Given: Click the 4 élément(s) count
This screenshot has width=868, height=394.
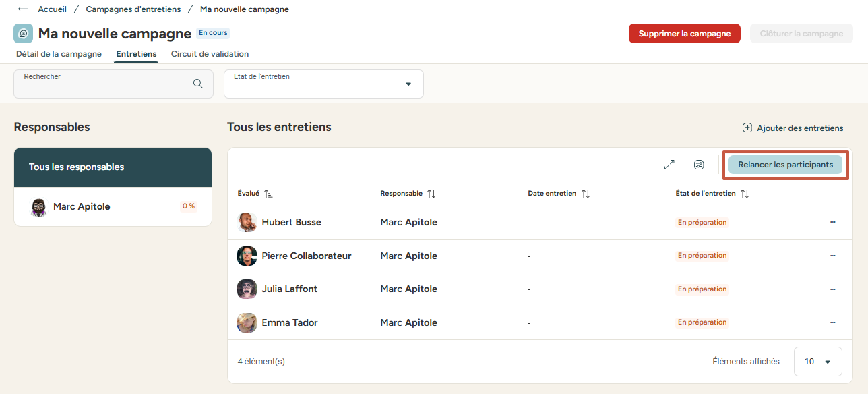Looking at the screenshot, I should click(261, 361).
